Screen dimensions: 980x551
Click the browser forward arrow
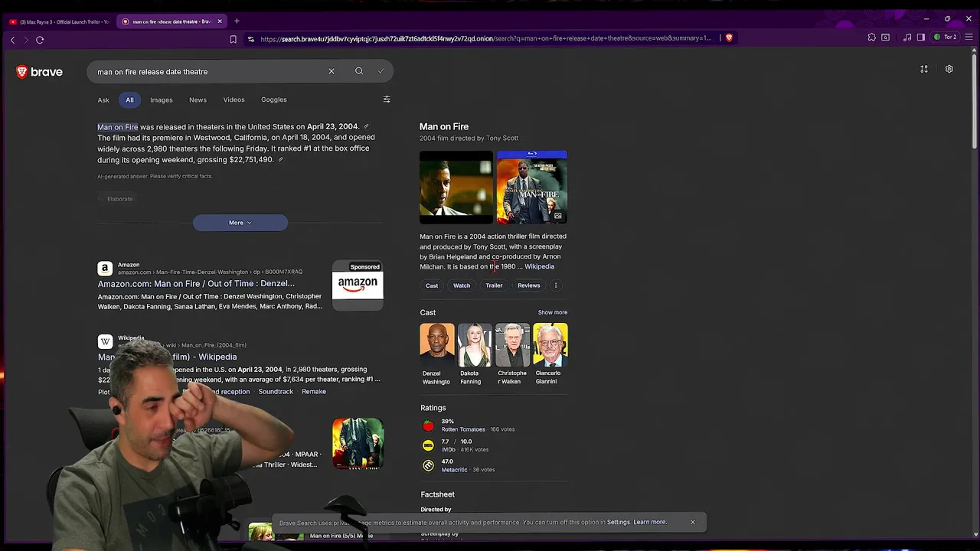25,40
